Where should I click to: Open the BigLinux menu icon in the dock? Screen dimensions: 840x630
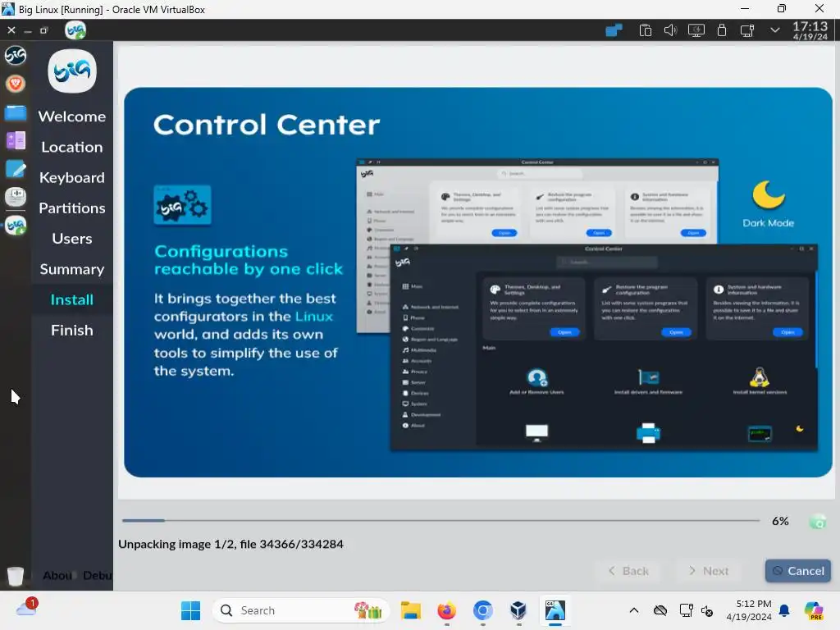click(x=16, y=55)
